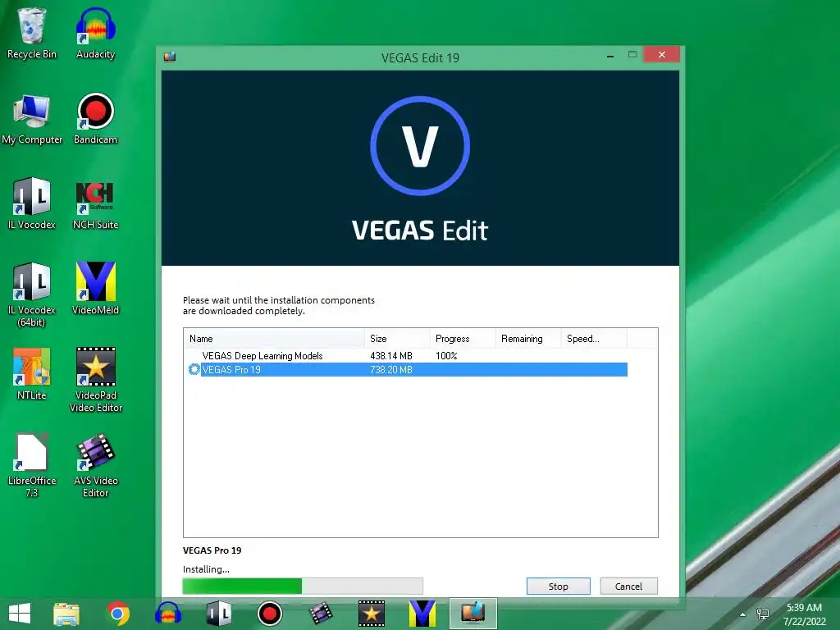Open the Recycle Bin desktop icon
Image resolution: width=840 pixels, height=630 pixels.
pos(31,32)
